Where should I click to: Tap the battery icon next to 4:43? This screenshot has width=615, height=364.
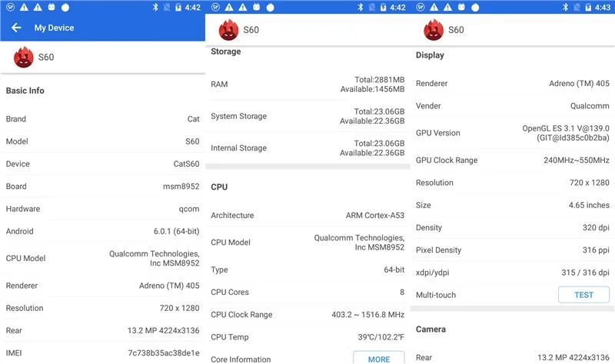(x=588, y=7)
